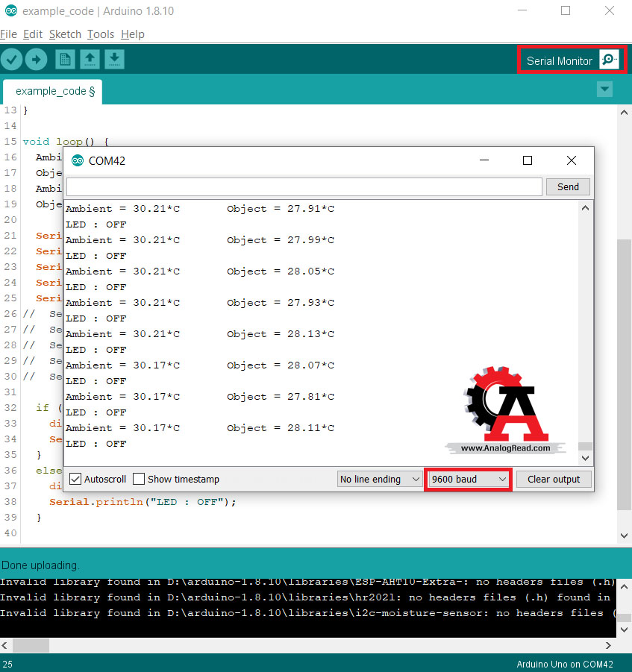Click 'Object = 28.11*C' in serial output
This screenshot has height=672, width=632.
(x=281, y=428)
